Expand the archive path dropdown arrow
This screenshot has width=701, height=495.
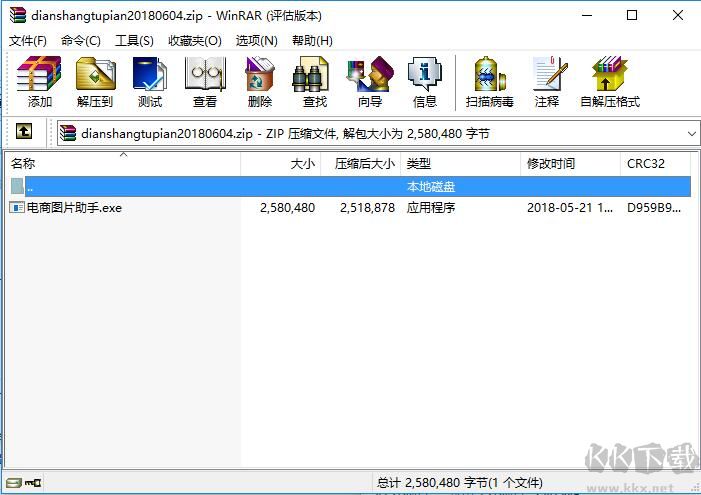692,134
